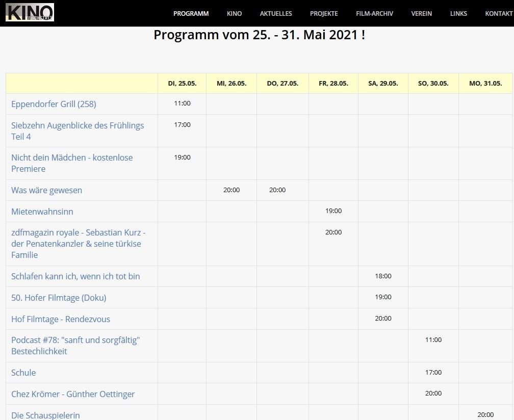Screen dimensions: 514x420
Task: Go to AKTUELLES in navigation
Action: tap(276, 13)
